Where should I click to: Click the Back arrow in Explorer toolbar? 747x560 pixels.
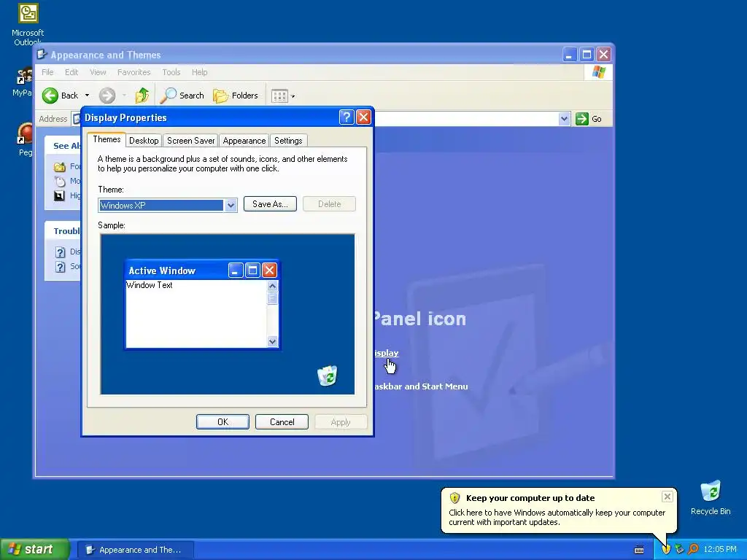50,96
